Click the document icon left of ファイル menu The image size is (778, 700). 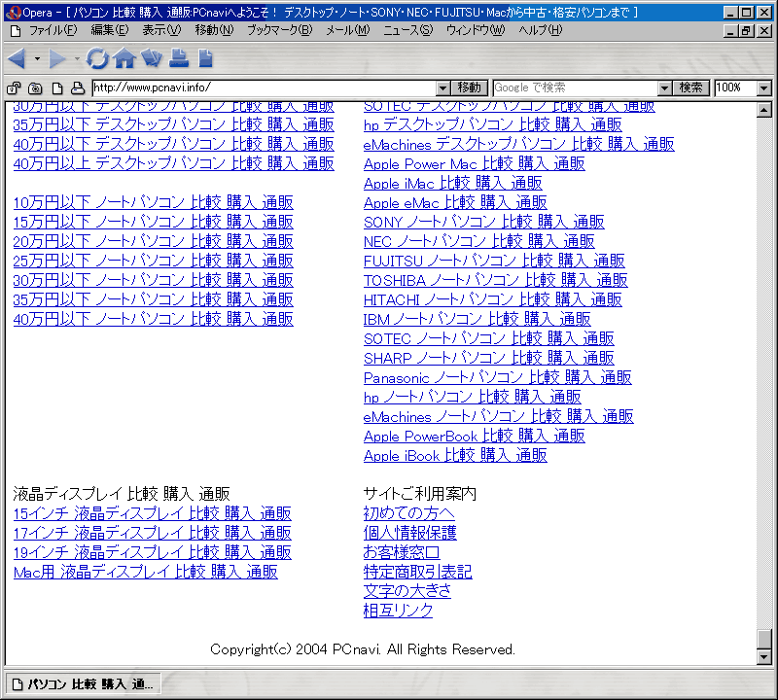(16, 31)
